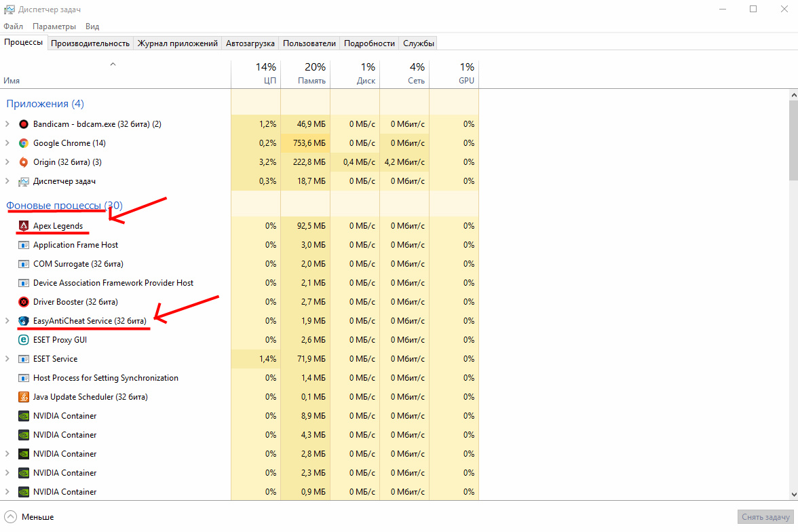Image resolution: width=798 pixels, height=532 pixels.
Task: Click the Apex Legends icon
Action: click(x=23, y=226)
